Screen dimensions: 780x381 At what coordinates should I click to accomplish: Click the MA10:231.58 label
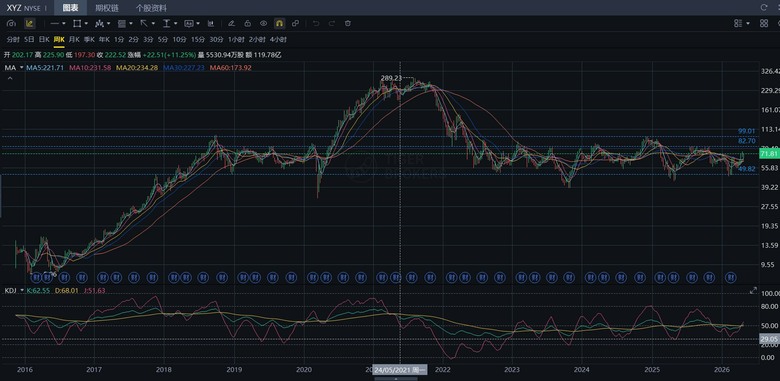click(x=90, y=67)
